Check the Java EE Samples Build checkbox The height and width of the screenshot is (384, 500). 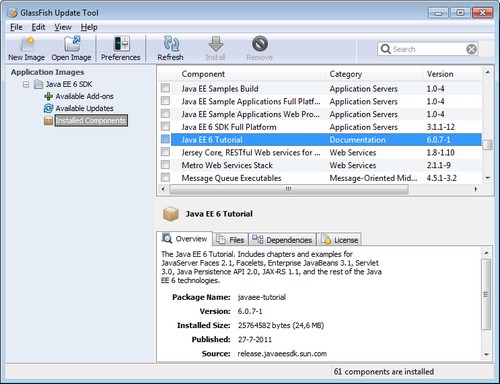(x=165, y=88)
